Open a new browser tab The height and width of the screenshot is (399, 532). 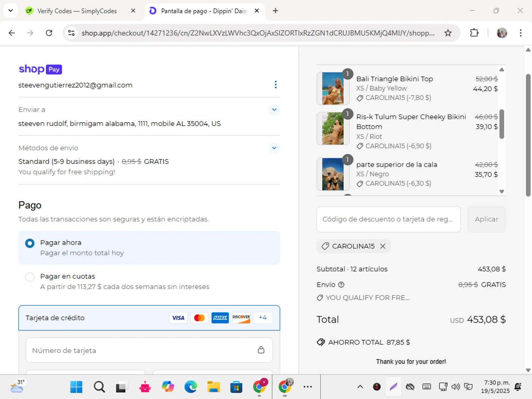point(275,11)
